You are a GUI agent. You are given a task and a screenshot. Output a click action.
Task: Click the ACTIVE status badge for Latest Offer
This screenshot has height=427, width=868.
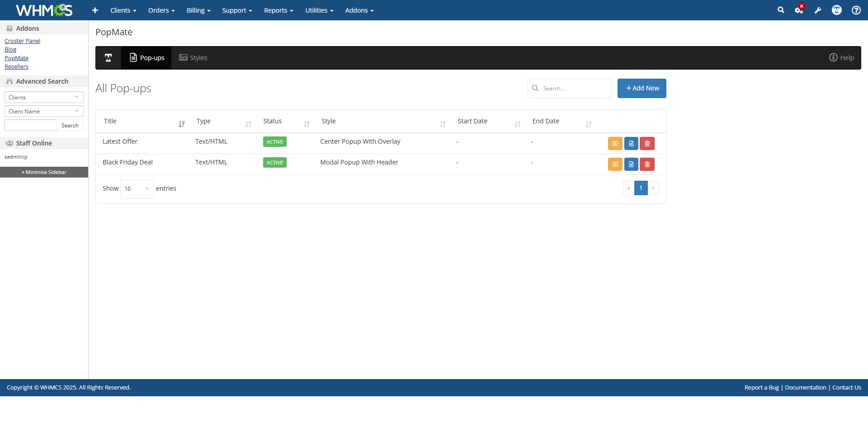(275, 142)
